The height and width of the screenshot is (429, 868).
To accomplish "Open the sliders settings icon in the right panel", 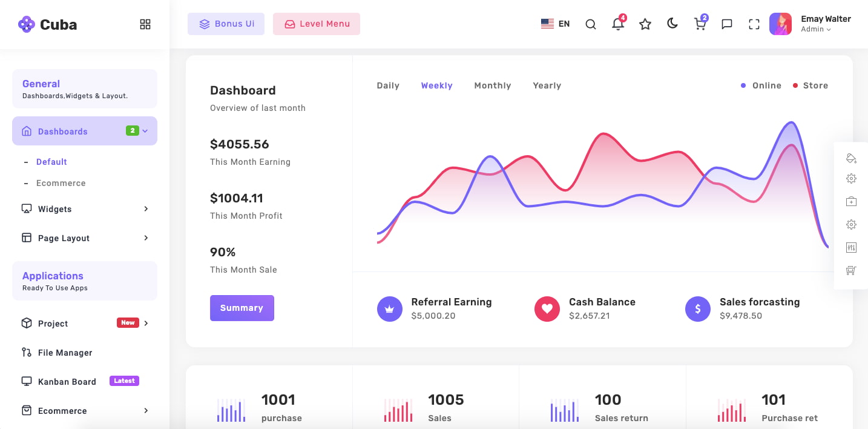I will pos(851,247).
